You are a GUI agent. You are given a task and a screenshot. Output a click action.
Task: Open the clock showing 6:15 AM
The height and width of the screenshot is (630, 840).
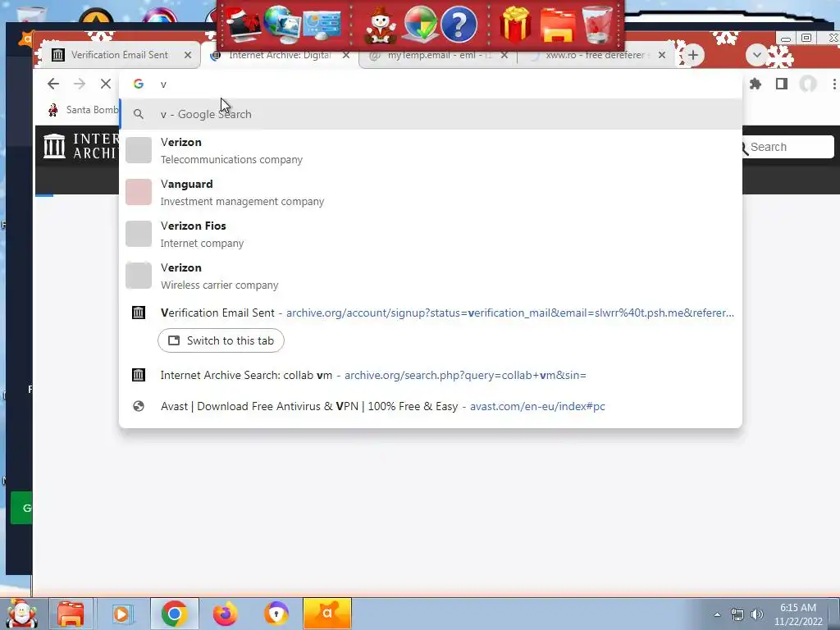[x=798, y=614]
